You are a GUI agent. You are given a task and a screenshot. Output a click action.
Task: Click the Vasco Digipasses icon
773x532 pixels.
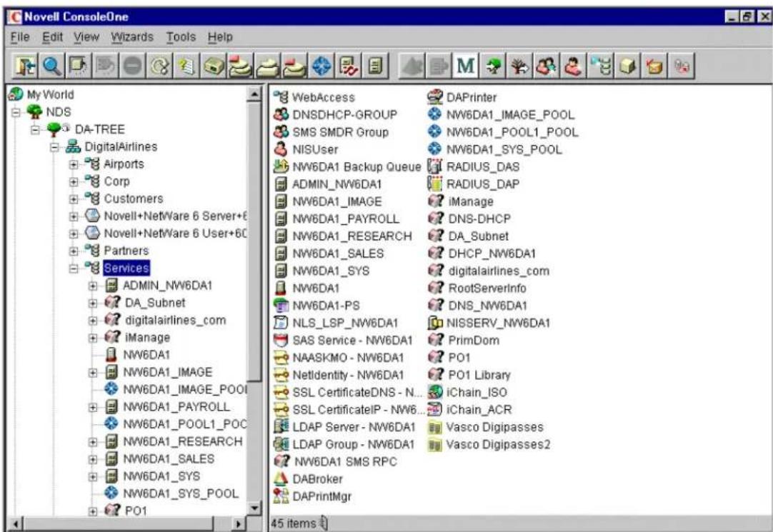[435, 427]
